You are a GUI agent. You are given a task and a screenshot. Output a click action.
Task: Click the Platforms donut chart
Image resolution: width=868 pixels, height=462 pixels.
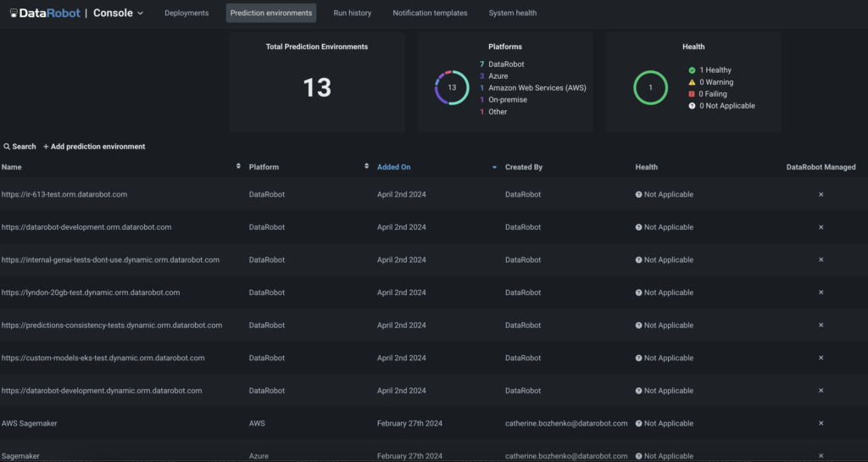coord(452,87)
